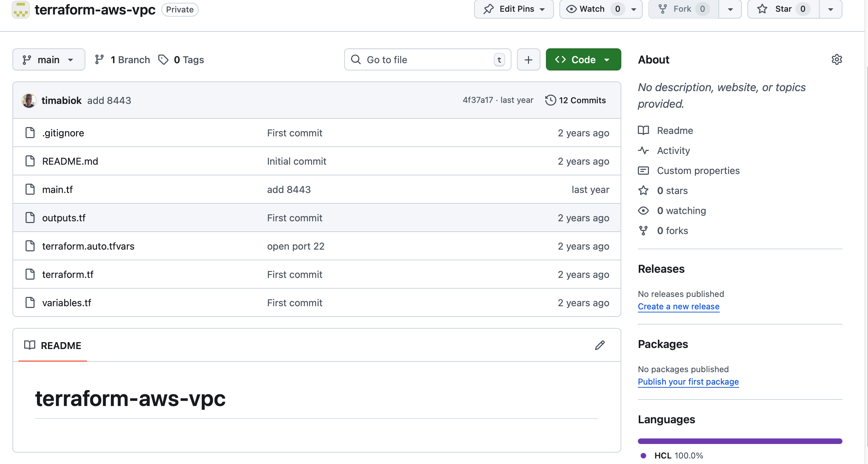
Task: Click Create a new release link
Action: tap(679, 307)
